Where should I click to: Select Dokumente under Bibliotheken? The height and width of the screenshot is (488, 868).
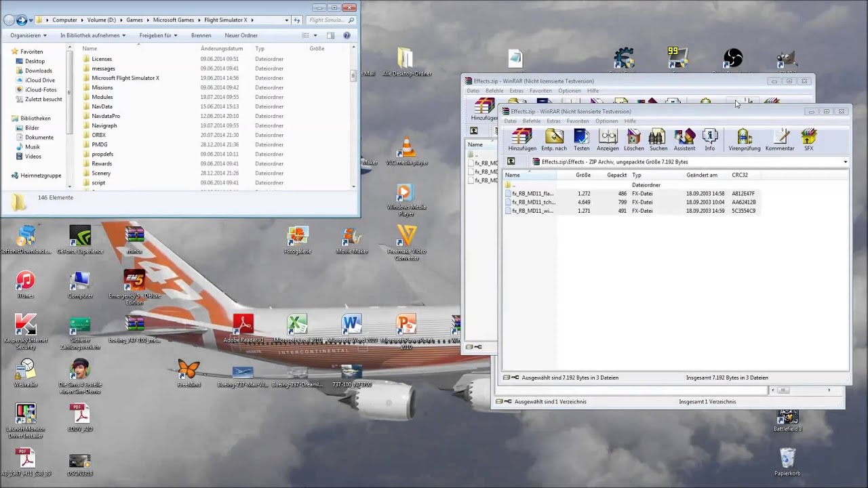[39, 137]
